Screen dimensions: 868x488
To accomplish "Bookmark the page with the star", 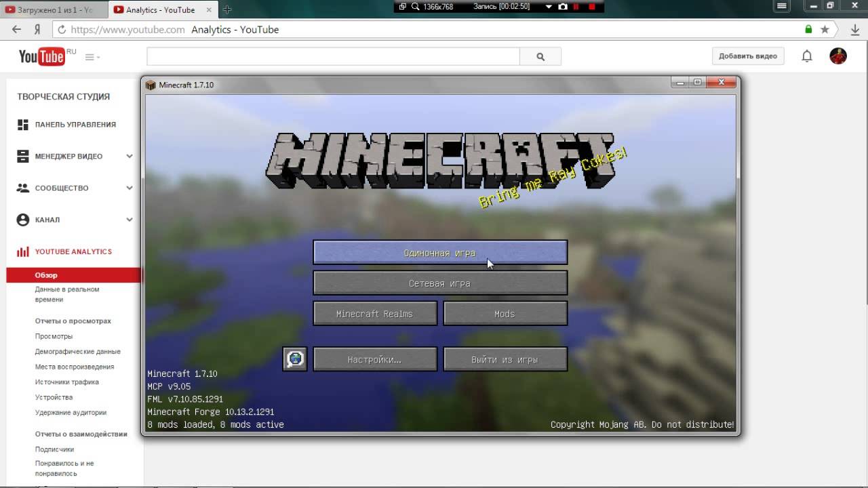I will click(x=825, y=30).
